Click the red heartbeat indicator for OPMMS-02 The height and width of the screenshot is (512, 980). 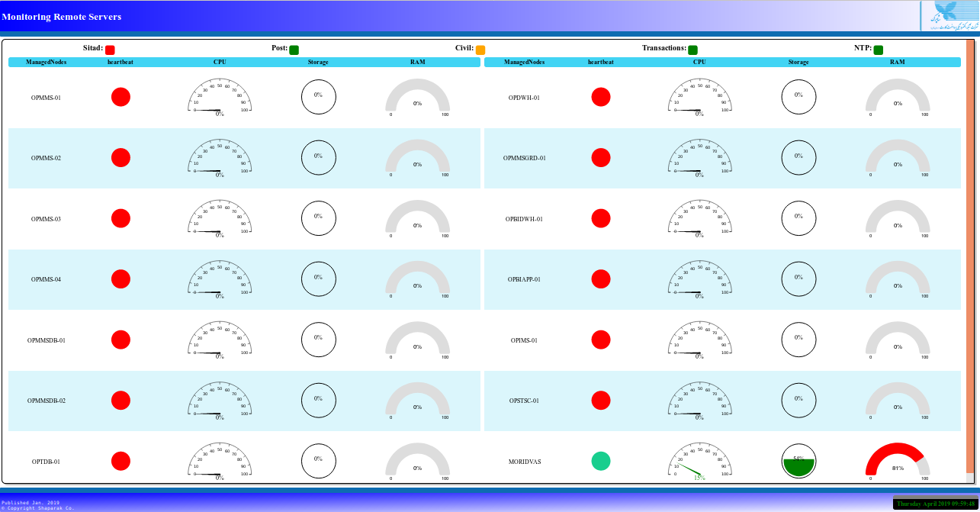(x=120, y=158)
